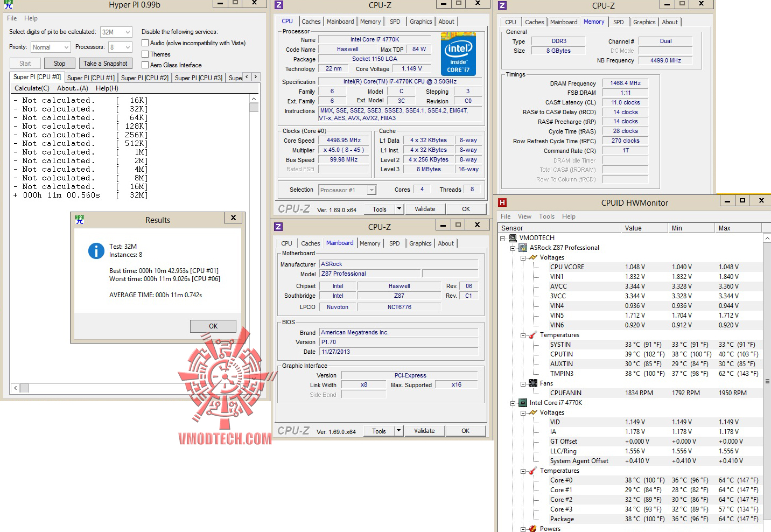Click the Voltages icon under Intel Core i7

coord(533,412)
